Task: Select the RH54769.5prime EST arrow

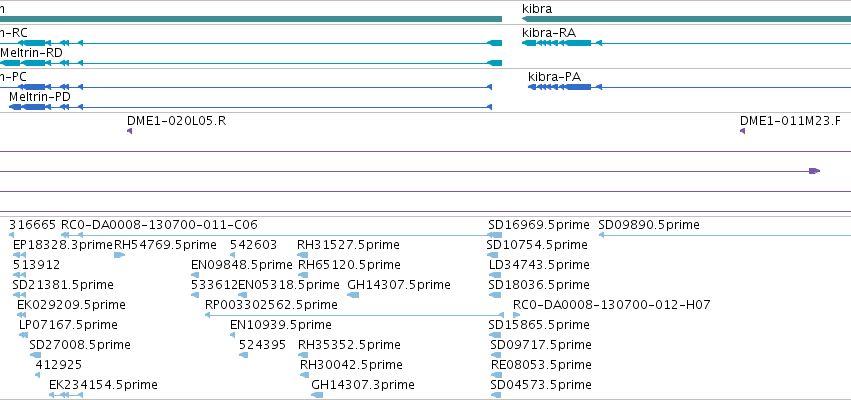Action: click(119, 255)
